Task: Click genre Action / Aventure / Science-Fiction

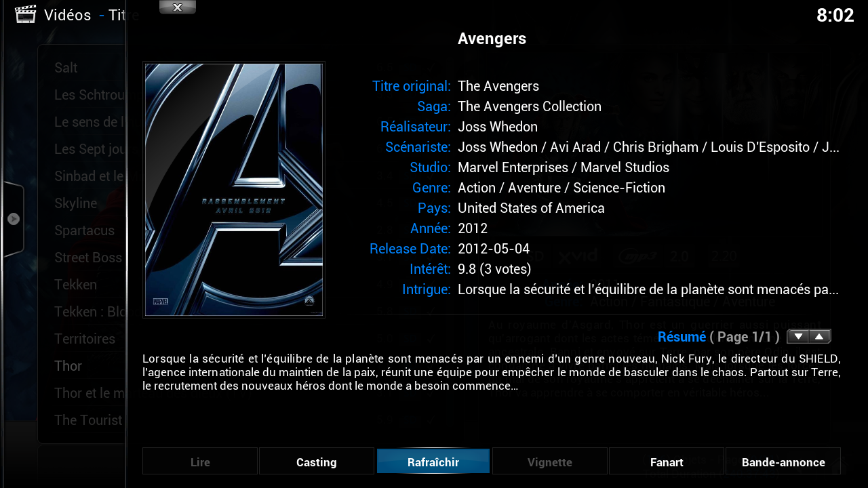Action: (561, 188)
